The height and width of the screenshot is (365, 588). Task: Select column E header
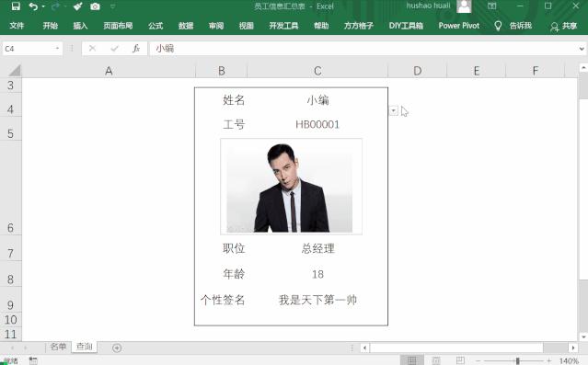click(477, 71)
